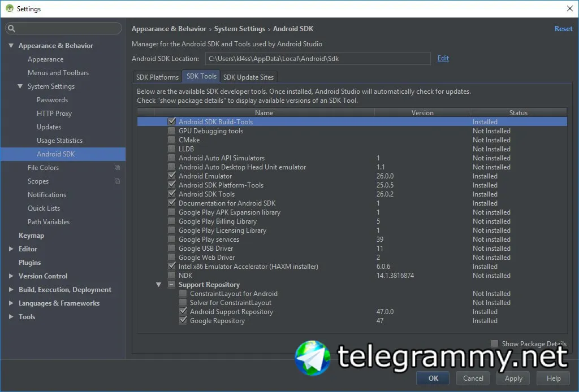Open Notifications settings
The width and height of the screenshot is (579, 392).
pos(47,195)
